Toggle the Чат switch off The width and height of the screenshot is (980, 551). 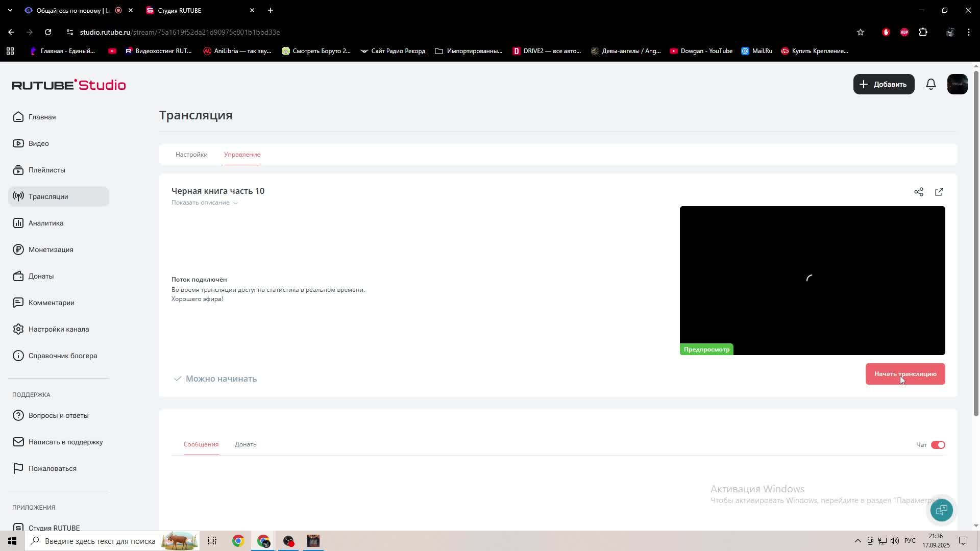coord(938,445)
